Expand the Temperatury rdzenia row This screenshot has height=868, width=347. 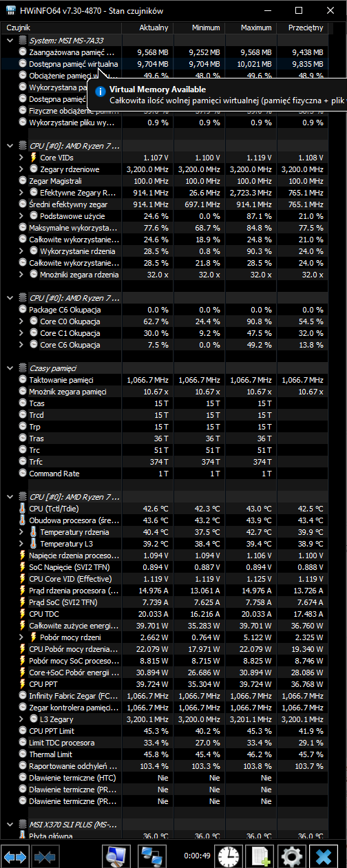[21, 531]
